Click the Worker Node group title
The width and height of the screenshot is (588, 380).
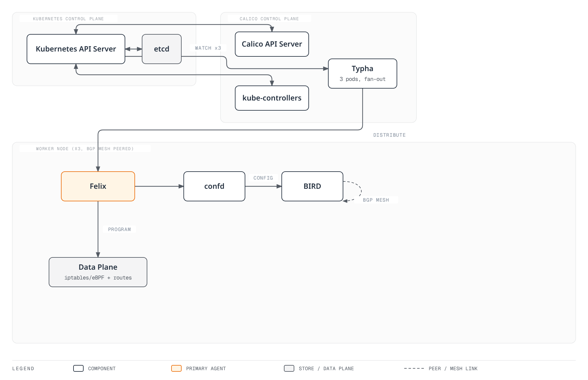point(85,149)
